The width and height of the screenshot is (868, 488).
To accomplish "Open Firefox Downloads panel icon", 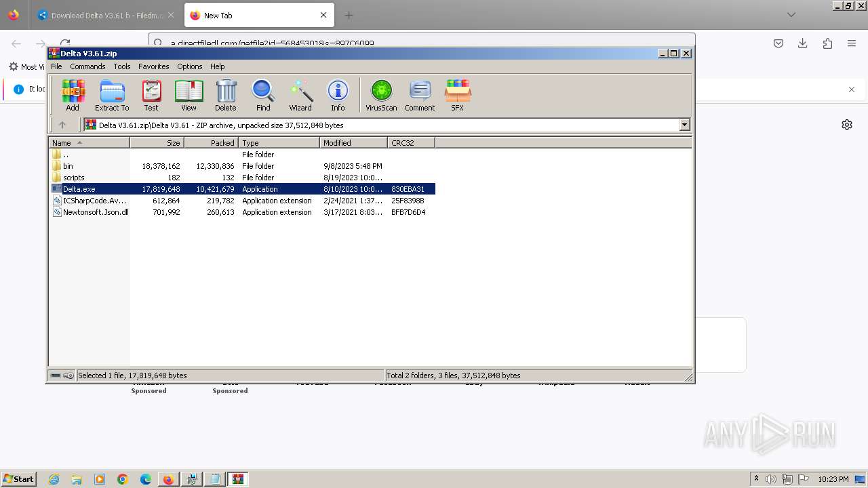I will coord(803,43).
